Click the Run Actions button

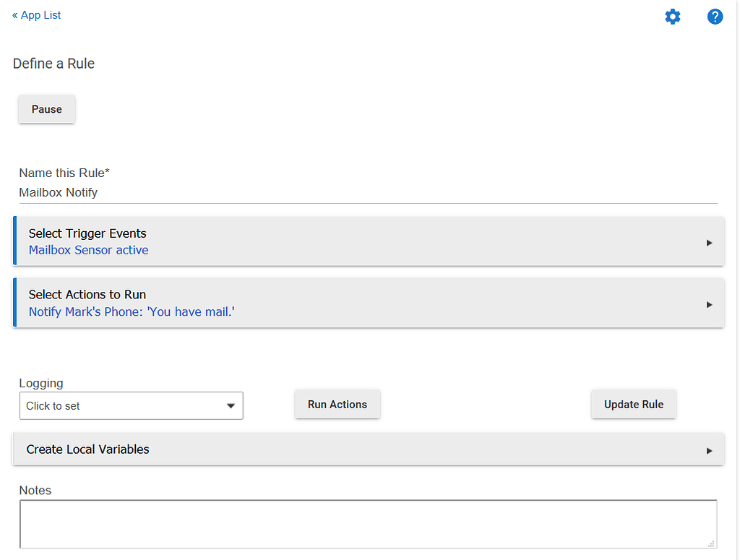click(337, 404)
